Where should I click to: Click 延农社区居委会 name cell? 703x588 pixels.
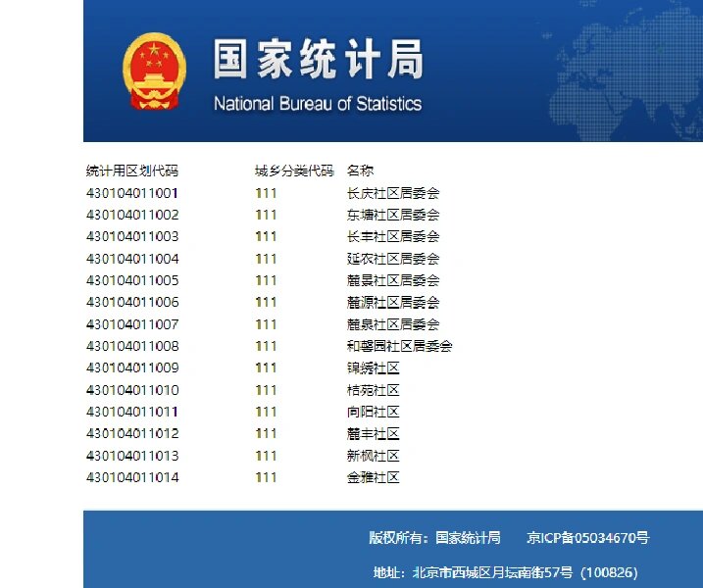pos(393,259)
